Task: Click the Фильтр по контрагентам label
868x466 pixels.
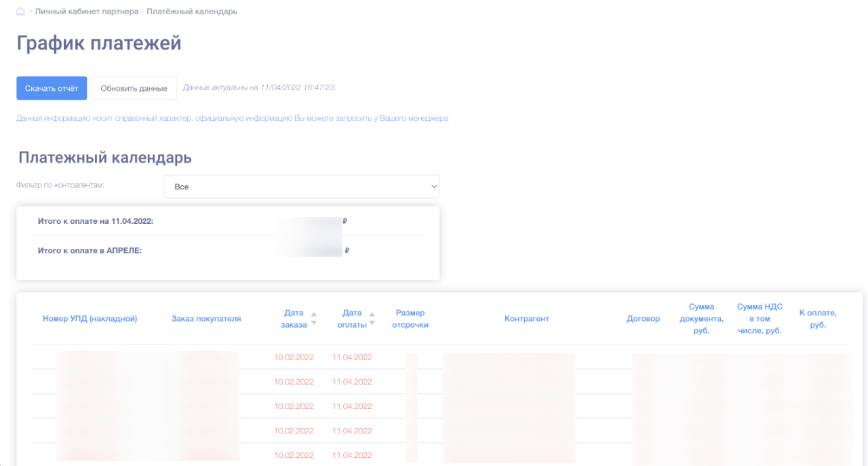Action: coord(60,185)
